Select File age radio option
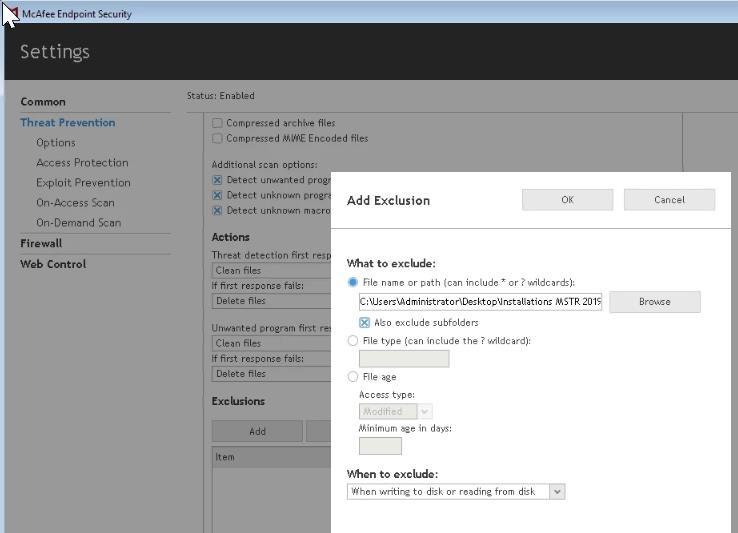This screenshot has width=738, height=533. tap(353, 377)
